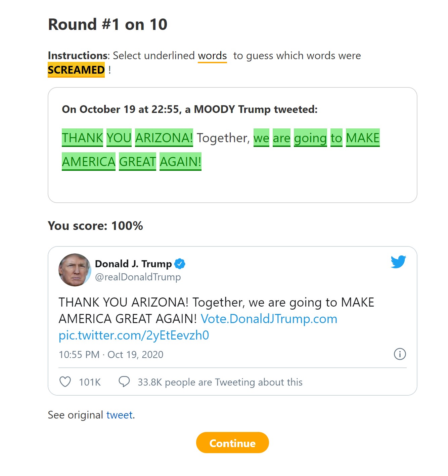
Task: Toggle the highlighted word GREAT
Action: [x=137, y=162]
